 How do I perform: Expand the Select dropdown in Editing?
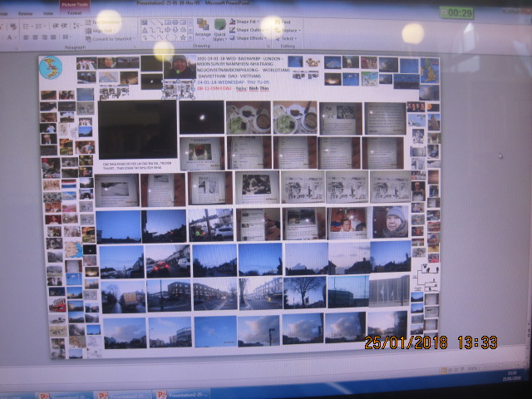tap(286, 38)
